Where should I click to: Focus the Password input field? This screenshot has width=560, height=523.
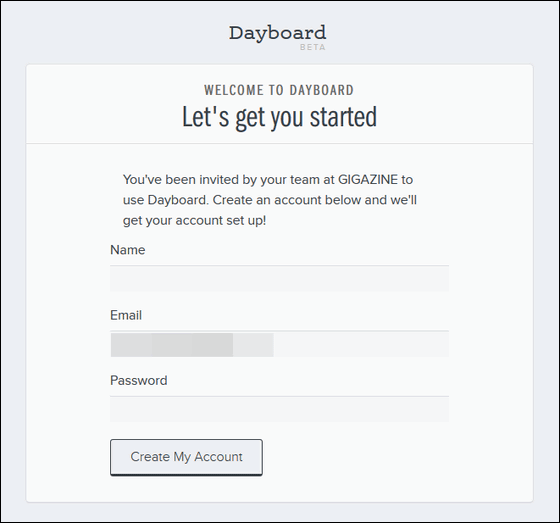click(x=279, y=409)
